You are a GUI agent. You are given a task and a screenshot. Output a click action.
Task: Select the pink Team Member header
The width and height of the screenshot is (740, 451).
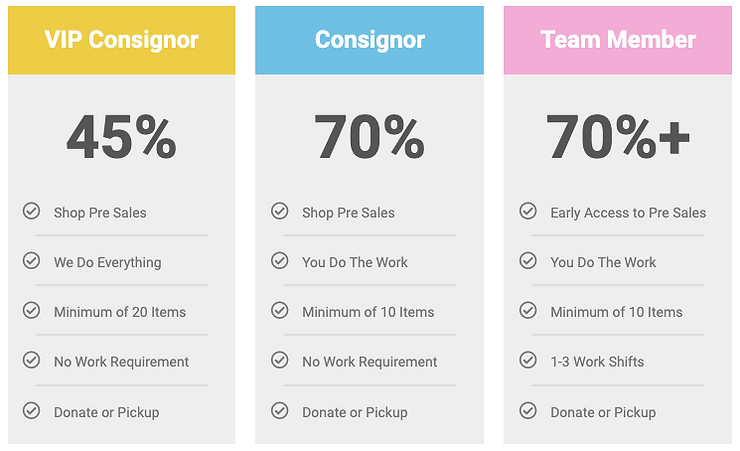tap(617, 40)
